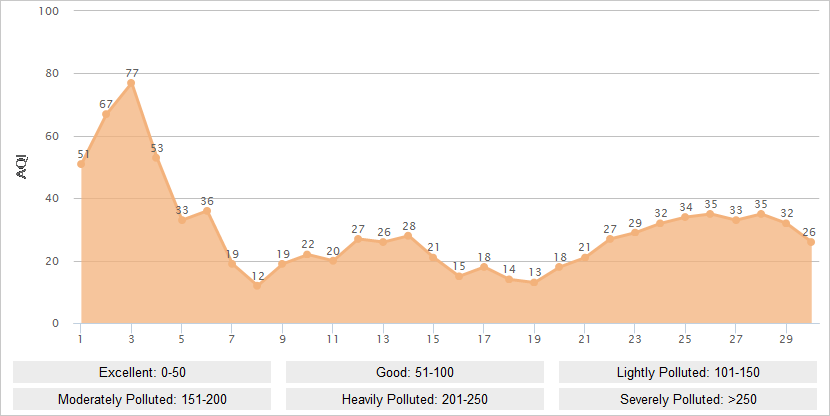
Task: Select the peak data point labeled 77
Action: tap(131, 83)
